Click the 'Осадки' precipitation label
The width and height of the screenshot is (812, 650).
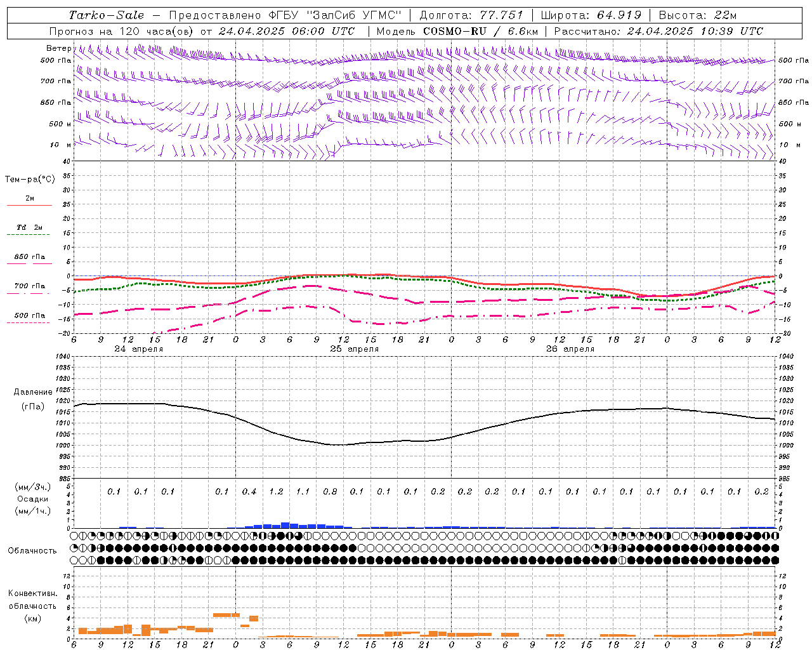[x=33, y=499]
